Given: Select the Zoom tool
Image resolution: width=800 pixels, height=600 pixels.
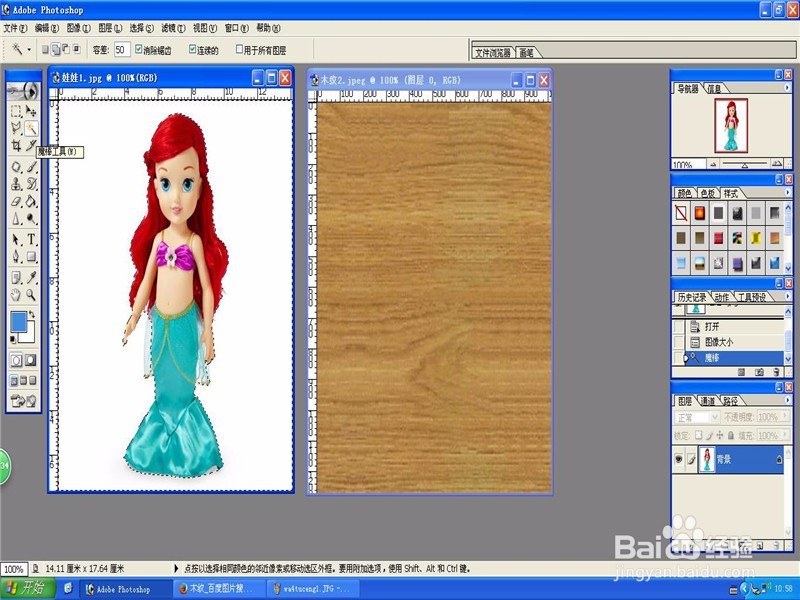Looking at the screenshot, I should [31, 294].
